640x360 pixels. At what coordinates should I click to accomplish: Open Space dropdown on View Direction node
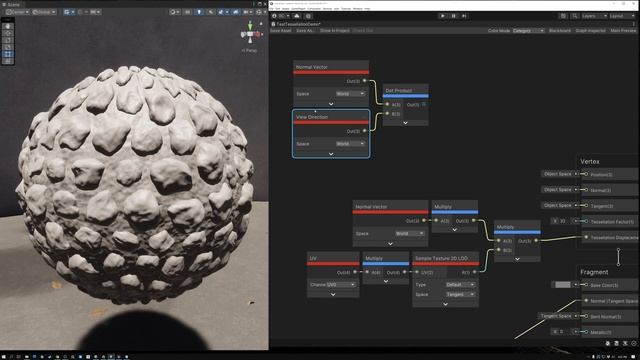(350, 144)
